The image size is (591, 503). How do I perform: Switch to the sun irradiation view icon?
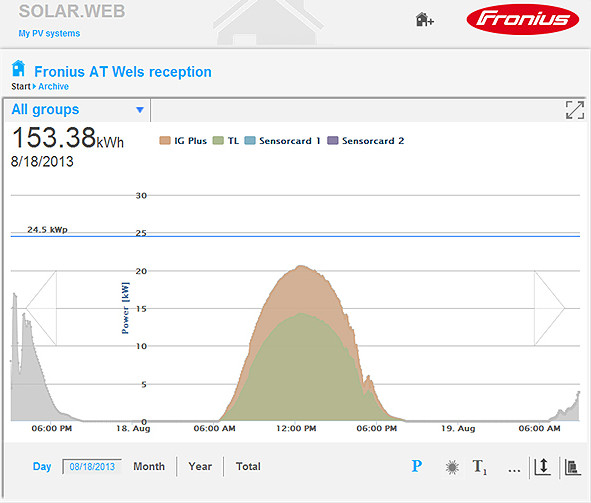(452, 467)
